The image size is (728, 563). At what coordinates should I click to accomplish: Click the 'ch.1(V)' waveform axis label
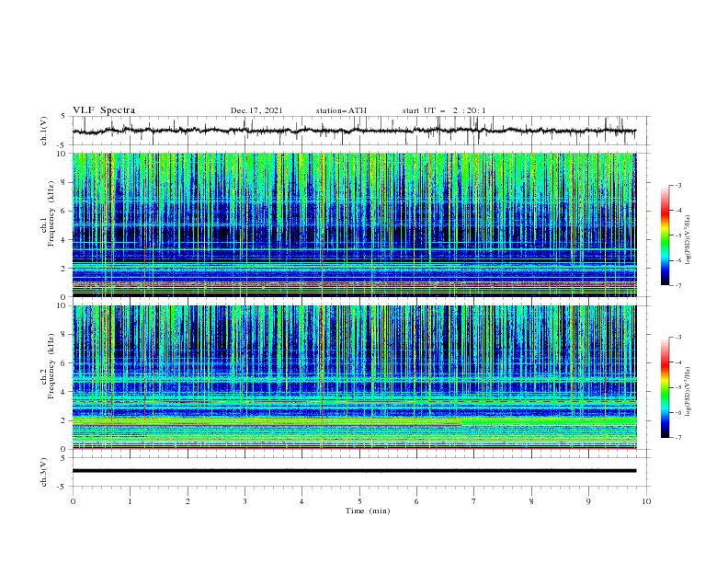click(44, 131)
